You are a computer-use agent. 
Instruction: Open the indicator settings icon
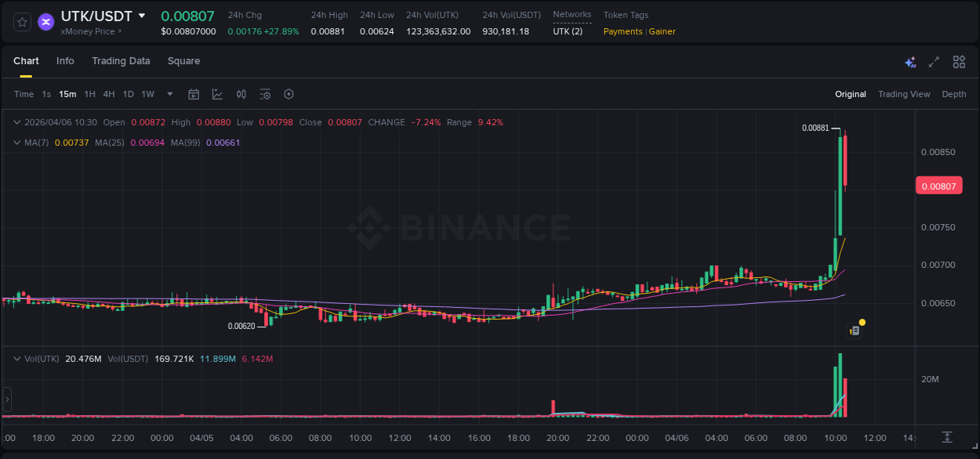265,94
